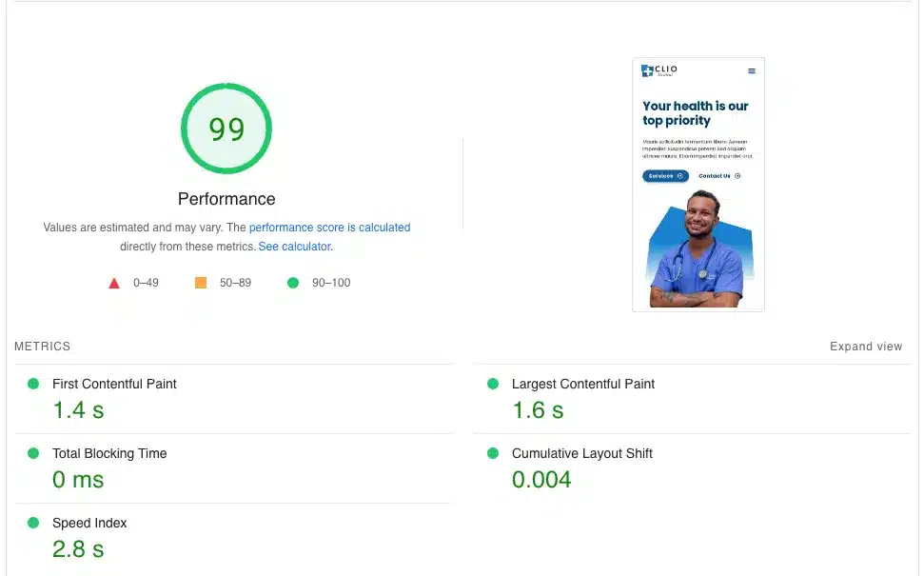
Task: Click Contact Us in the screenshot preview
Action: point(718,176)
